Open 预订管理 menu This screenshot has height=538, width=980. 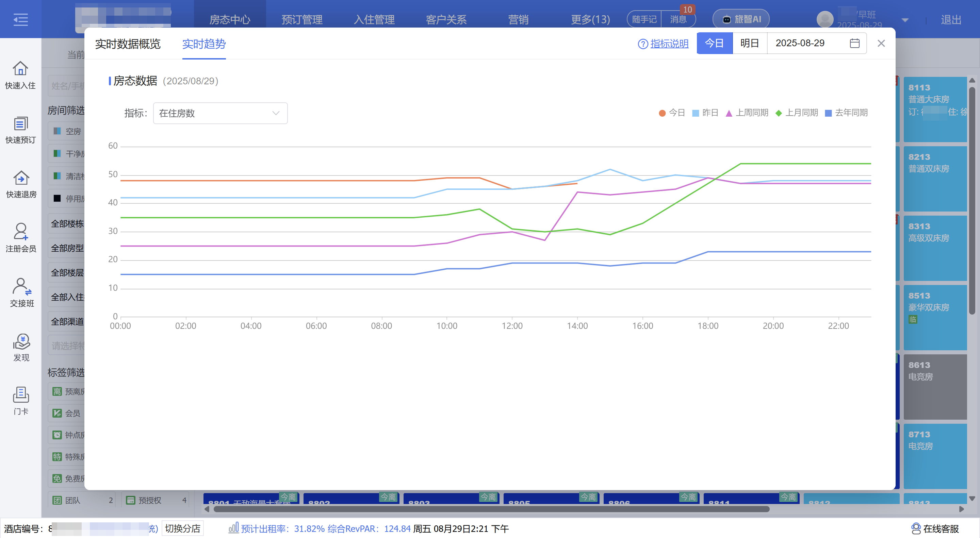[x=302, y=19]
